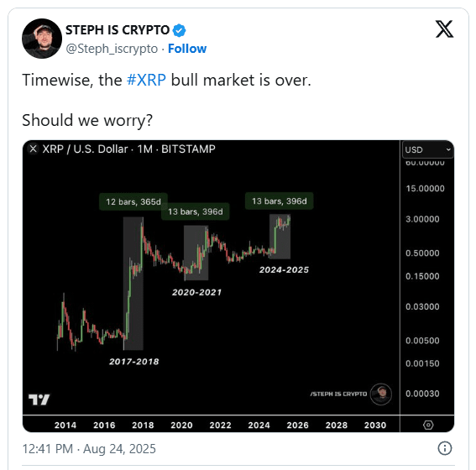The width and height of the screenshot is (476, 470).
Task: Click the blue verified badge
Action: click(179, 30)
